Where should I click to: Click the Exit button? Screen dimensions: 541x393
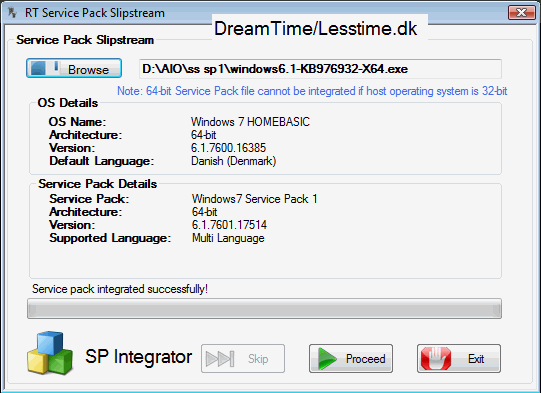coord(459,358)
